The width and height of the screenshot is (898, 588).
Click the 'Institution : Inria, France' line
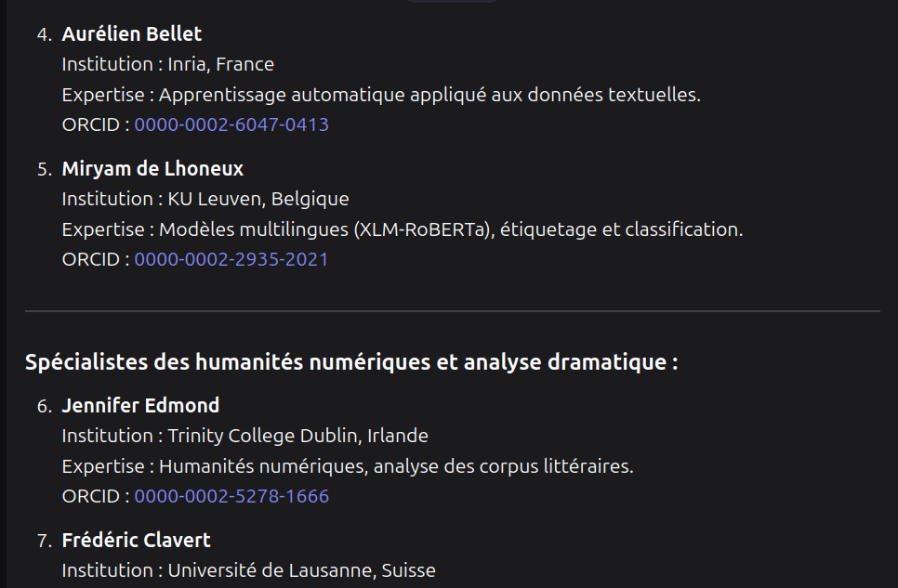click(x=168, y=64)
